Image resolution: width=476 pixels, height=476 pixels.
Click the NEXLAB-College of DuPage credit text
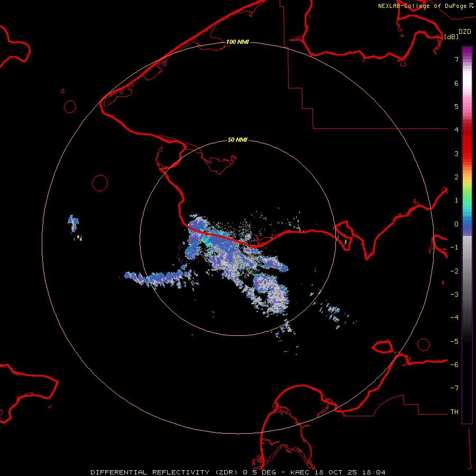tap(425, 6)
